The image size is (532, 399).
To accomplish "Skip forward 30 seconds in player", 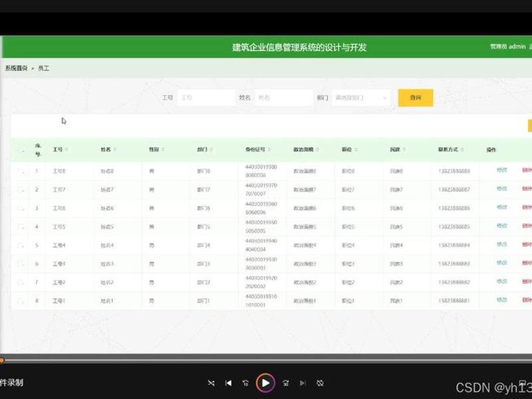I will pos(286,383).
